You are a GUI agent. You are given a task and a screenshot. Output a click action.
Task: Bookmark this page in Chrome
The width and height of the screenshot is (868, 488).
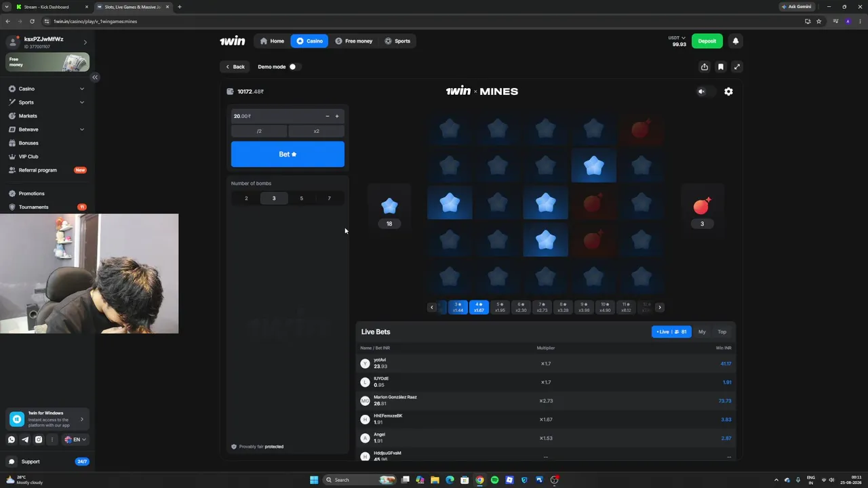click(819, 21)
